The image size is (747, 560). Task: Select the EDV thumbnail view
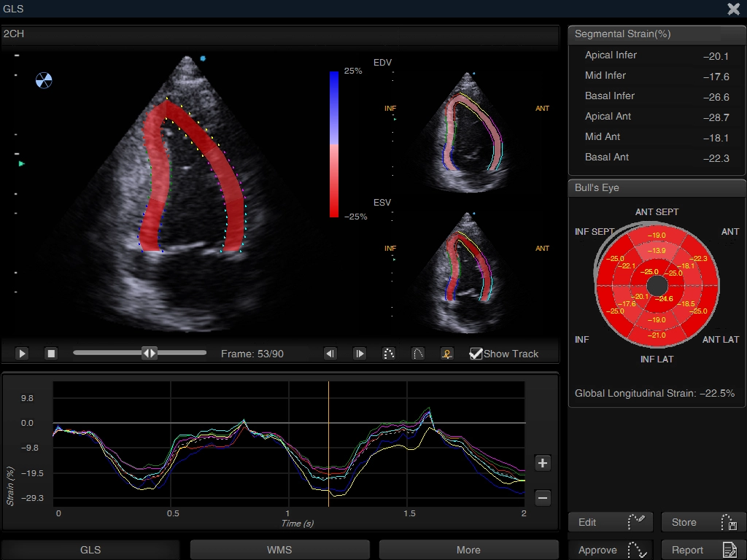467,131
